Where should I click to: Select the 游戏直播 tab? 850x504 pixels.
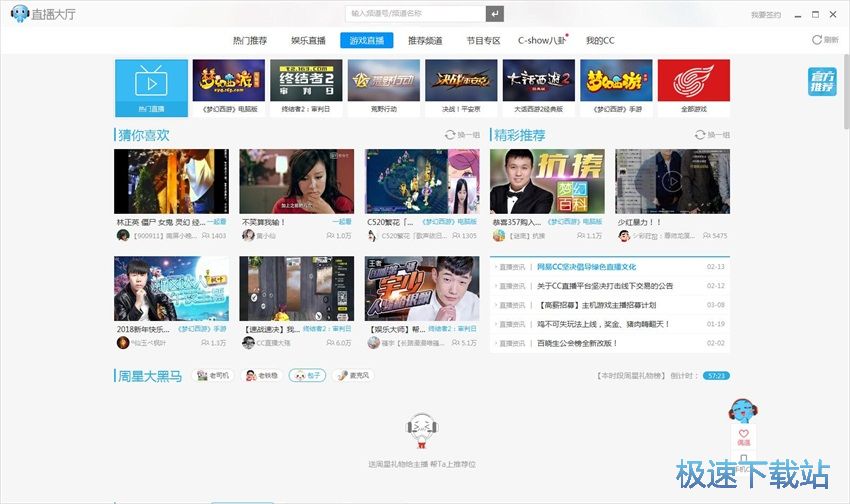click(x=367, y=40)
